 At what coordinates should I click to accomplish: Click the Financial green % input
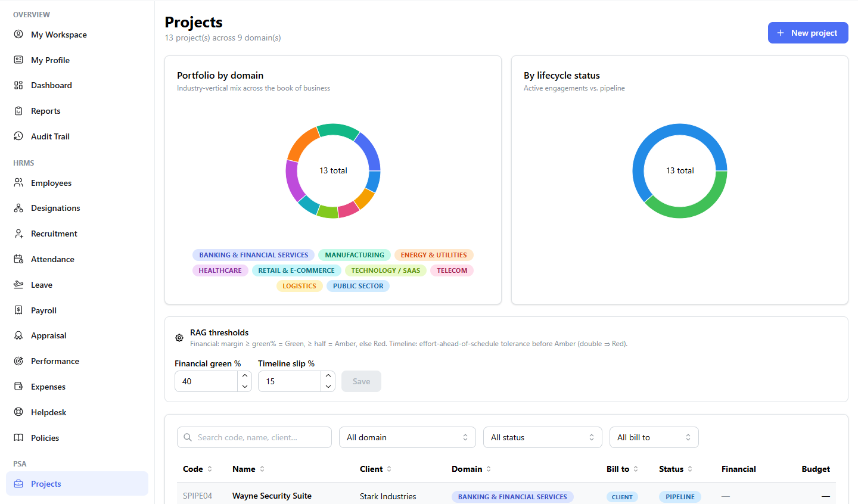206,381
